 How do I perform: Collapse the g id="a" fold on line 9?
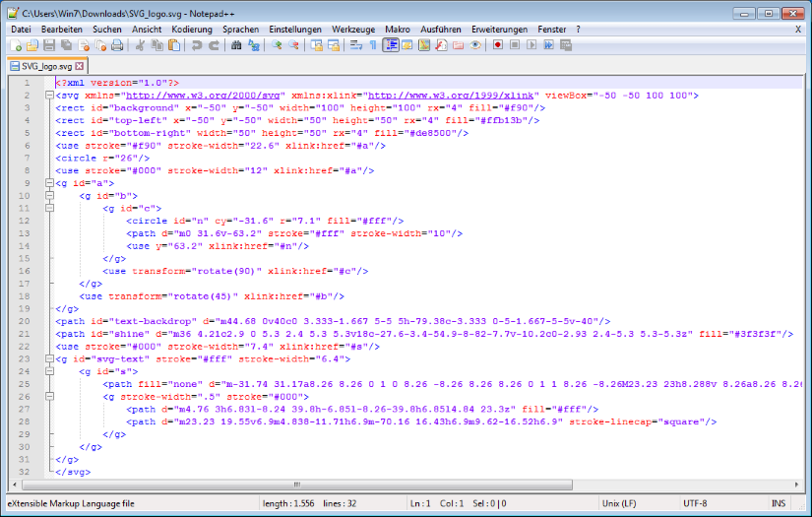47,183
